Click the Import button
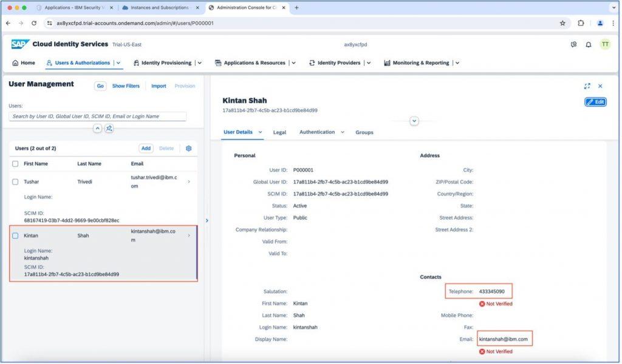The image size is (622, 364). click(159, 86)
